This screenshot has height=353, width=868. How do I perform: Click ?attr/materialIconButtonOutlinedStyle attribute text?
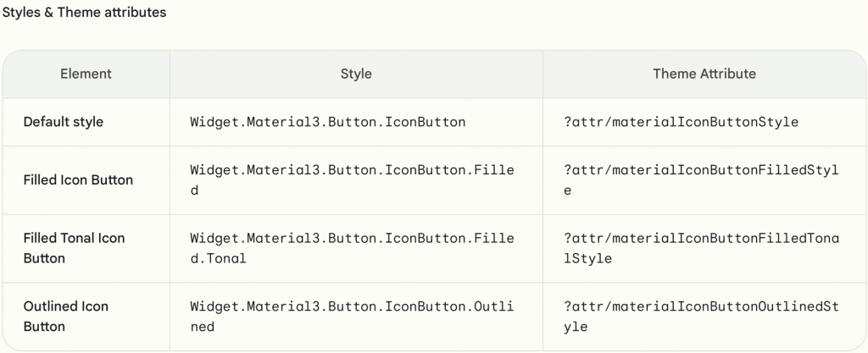[701, 306]
